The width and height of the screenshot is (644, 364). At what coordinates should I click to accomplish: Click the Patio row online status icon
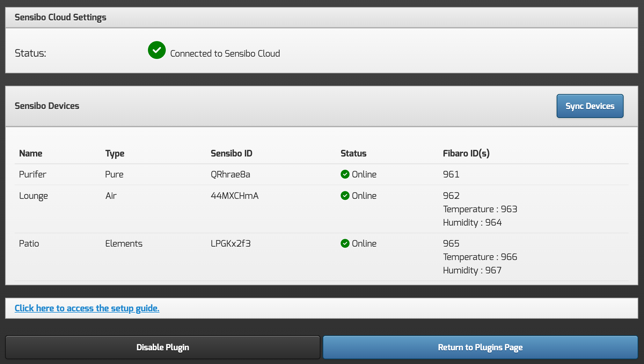coord(345,244)
